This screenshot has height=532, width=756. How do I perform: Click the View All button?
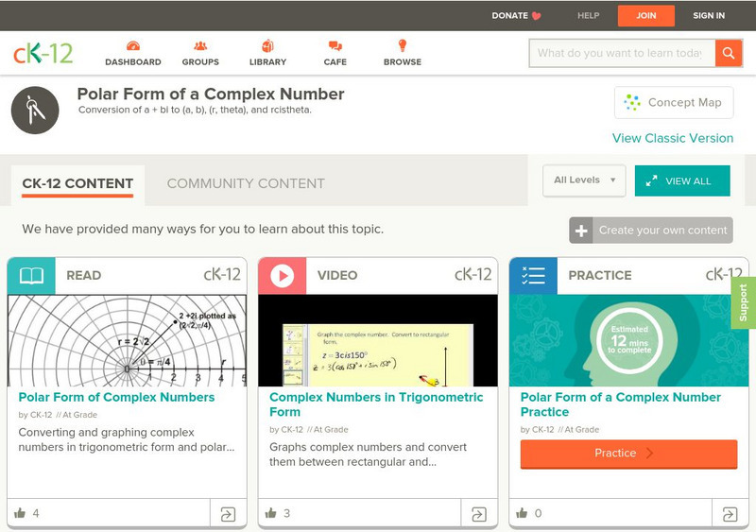click(x=682, y=180)
